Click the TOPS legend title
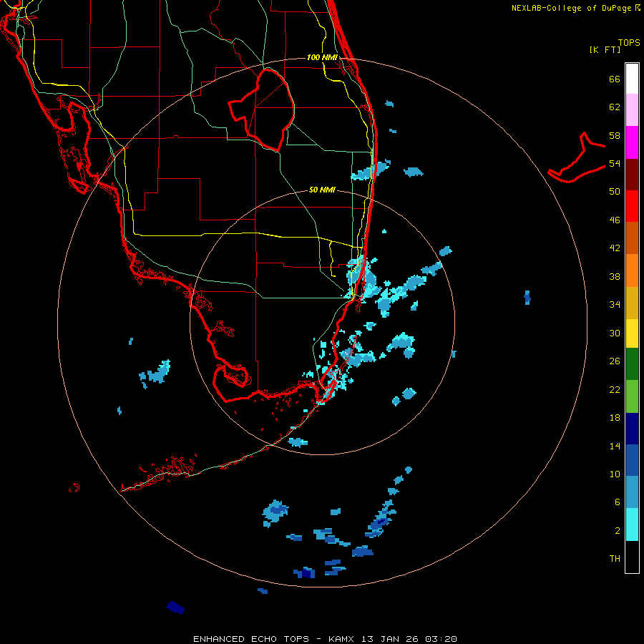Image resolution: width=644 pixels, height=644 pixels. [629, 43]
